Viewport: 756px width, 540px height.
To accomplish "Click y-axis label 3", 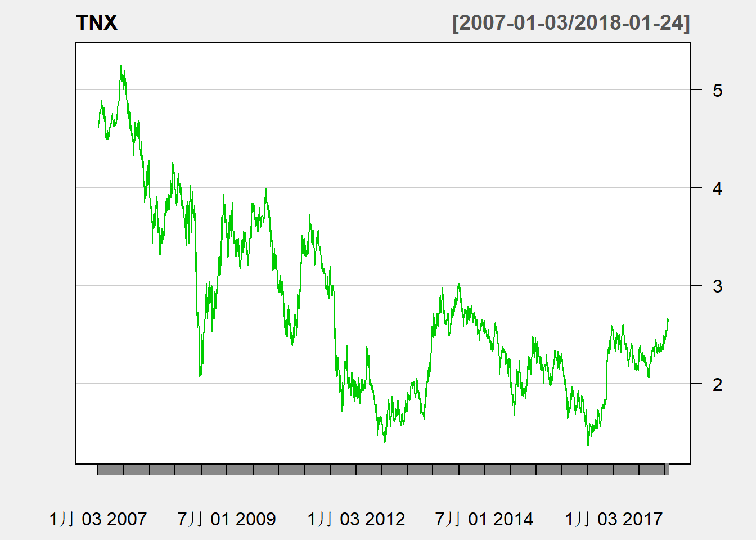I will point(717,286).
